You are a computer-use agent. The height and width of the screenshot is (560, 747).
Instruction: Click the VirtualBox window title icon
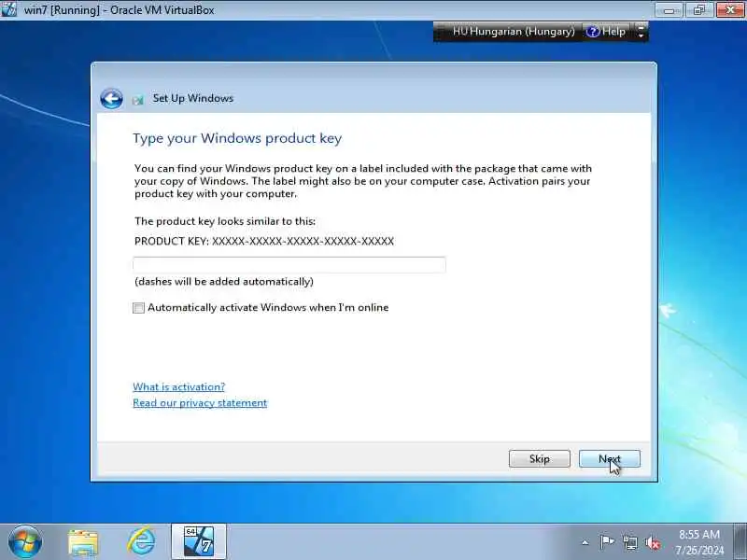click(8, 9)
